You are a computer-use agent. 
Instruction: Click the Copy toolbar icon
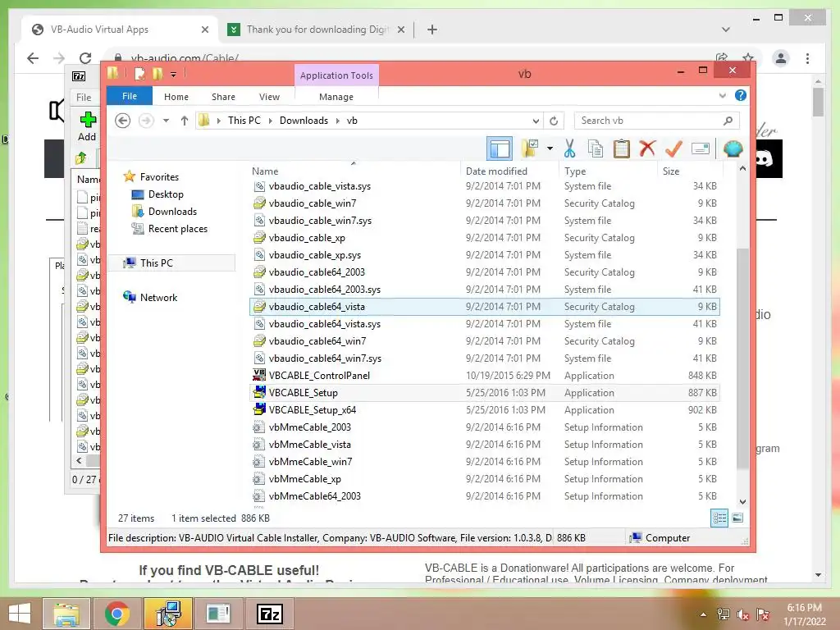pyautogui.click(x=596, y=148)
